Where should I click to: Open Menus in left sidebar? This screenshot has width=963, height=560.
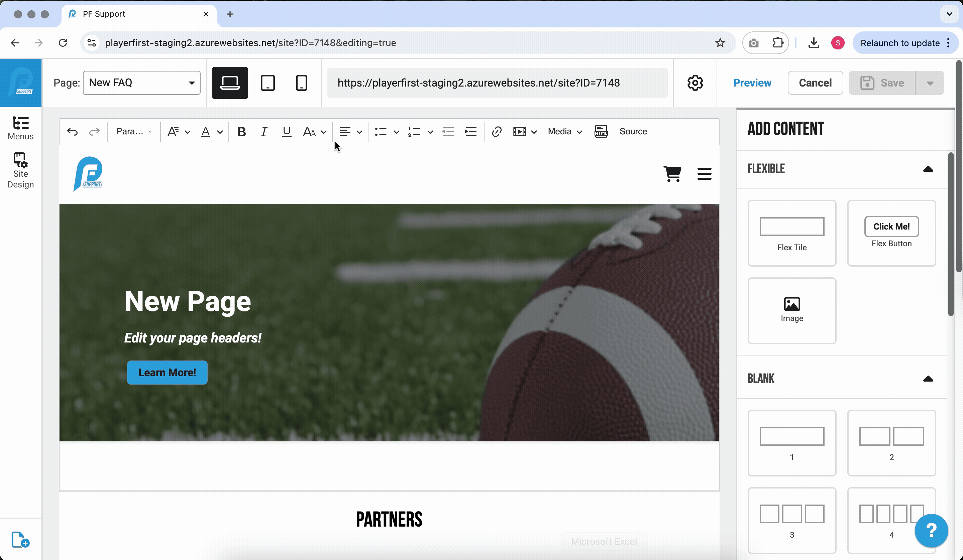click(x=21, y=128)
